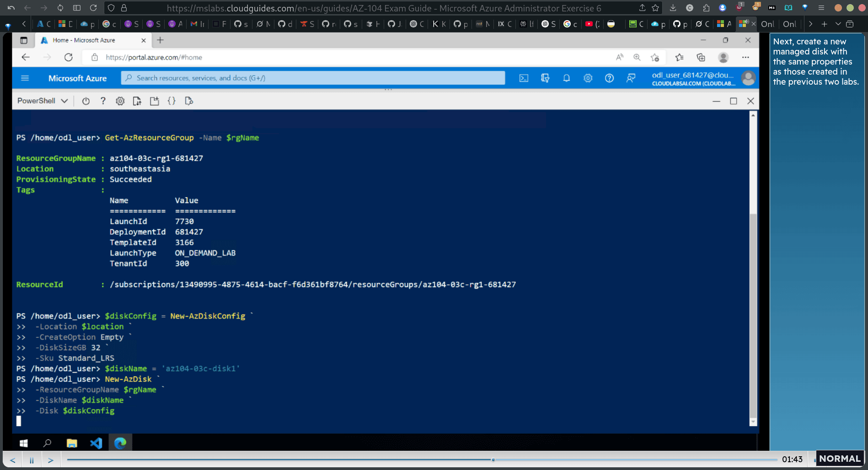
Task: Bookmark the page with outer star icon
Action: [x=655, y=8]
